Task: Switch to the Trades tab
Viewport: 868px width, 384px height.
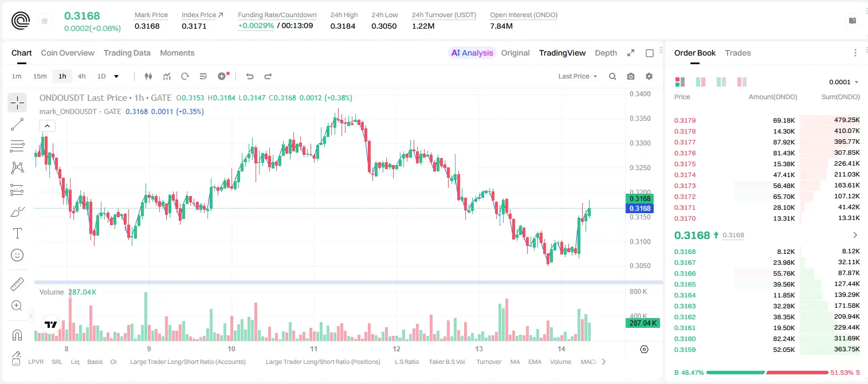Action: pyautogui.click(x=737, y=53)
